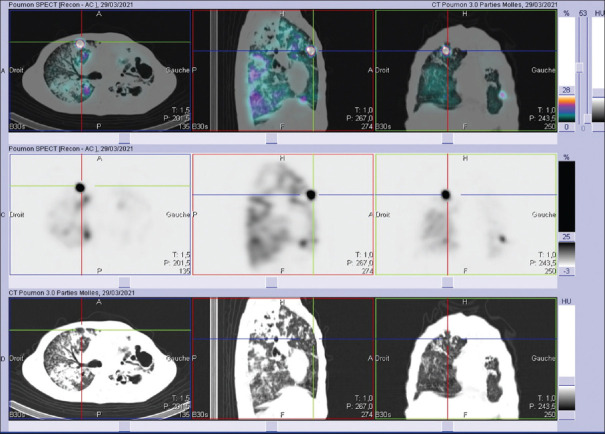Click slice slider handle below fused sagittal view
The height and width of the screenshot is (434, 605).
click(273, 139)
